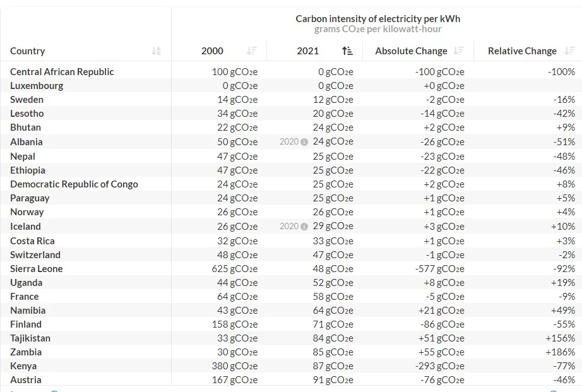The width and height of the screenshot is (582, 392).
Task: Open the Iceland 2020 info icon
Action: pos(304,227)
